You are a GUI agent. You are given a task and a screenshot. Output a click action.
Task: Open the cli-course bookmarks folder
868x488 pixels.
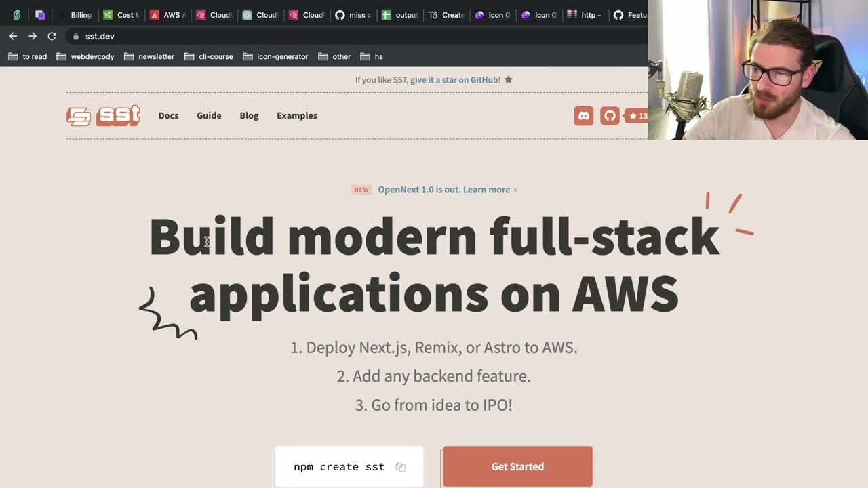(x=209, y=56)
